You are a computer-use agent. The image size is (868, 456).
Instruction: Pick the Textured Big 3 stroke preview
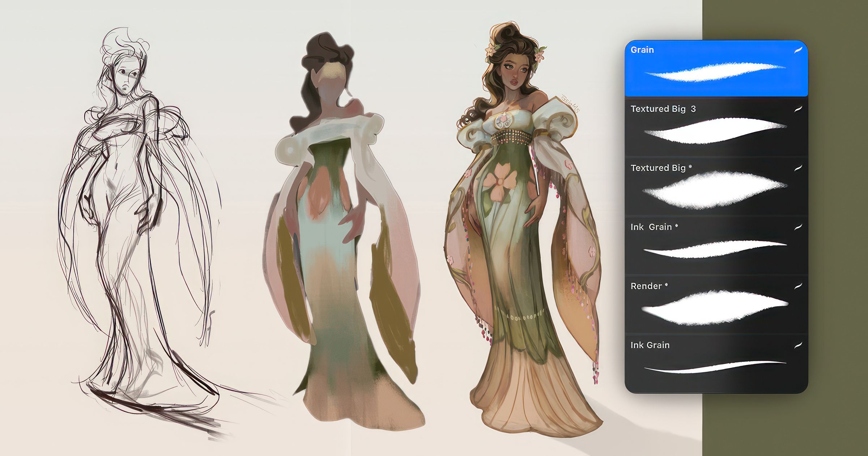pos(715,131)
